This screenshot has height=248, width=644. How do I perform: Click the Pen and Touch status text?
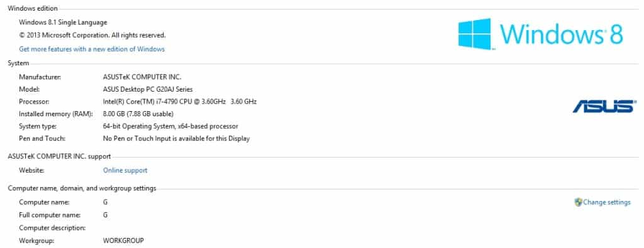[x=176, y=138]
